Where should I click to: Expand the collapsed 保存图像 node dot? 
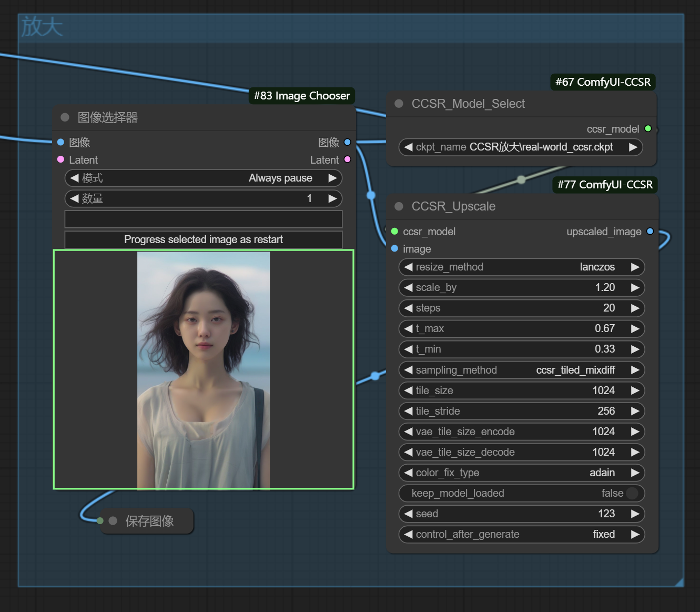tap(113, 521)
